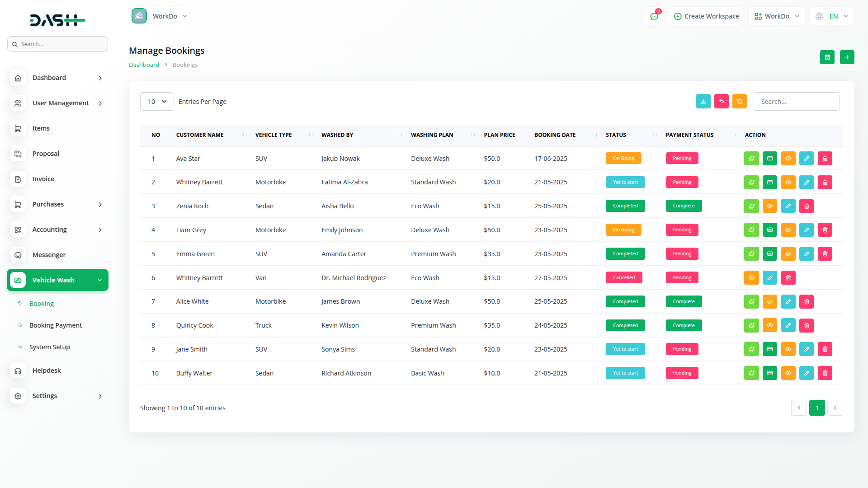
Task: Expand the Accounting sidebar menu
Action: point(57,230)
